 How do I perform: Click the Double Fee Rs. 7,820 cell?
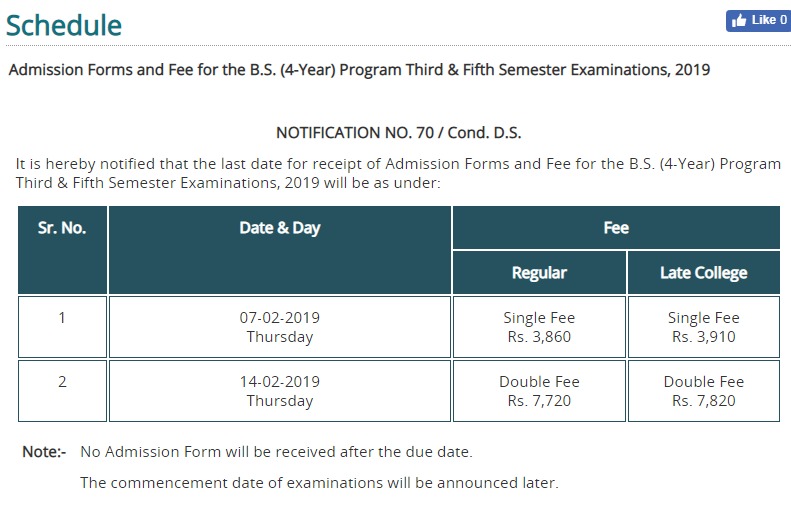(x=703, y=391)
